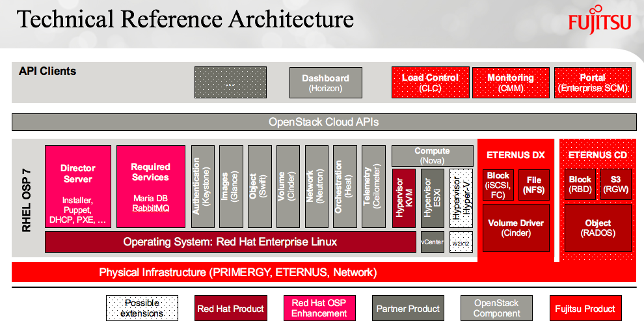Select the Dashboard (Horizon) box

325,82
